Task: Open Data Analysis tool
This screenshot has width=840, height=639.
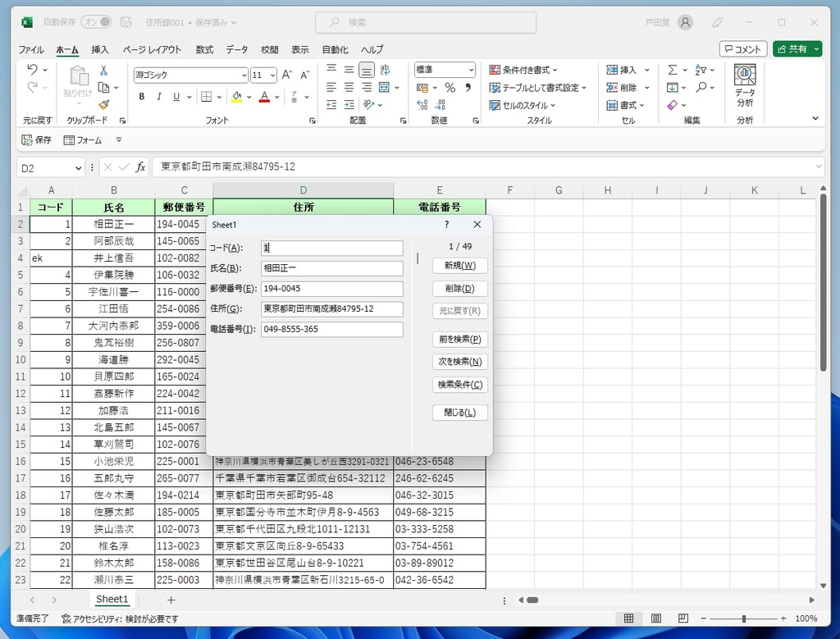Action: [x=745, y=85]
